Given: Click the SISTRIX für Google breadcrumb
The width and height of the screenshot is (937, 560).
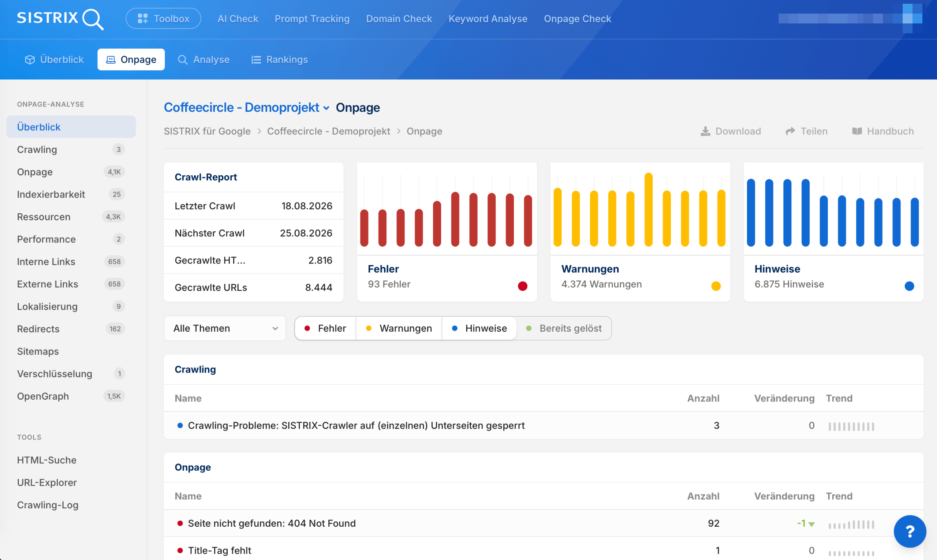Looking at the screenshot, I should click(x=207, y=131).
